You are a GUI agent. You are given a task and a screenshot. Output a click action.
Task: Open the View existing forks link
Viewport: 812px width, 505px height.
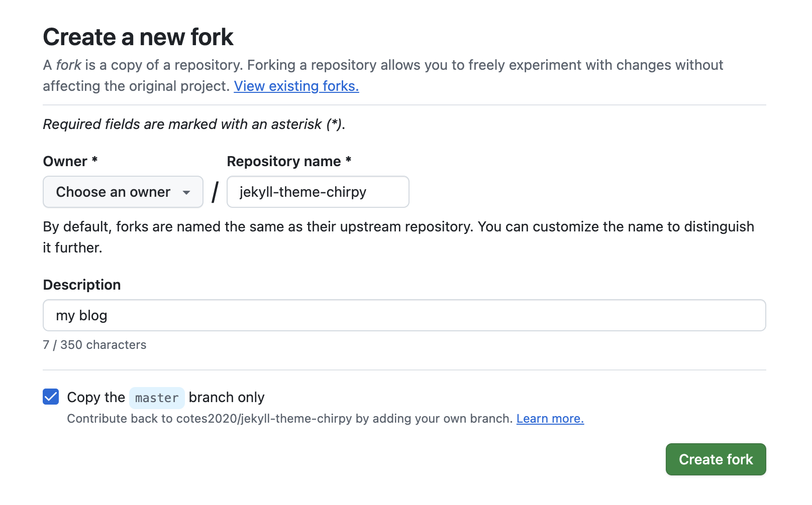(296, 86)
